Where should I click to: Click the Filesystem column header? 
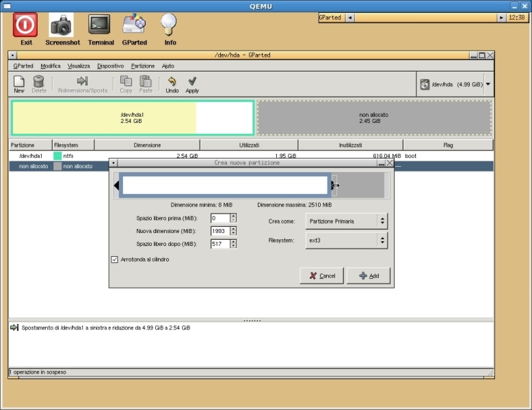click(73, 145)
